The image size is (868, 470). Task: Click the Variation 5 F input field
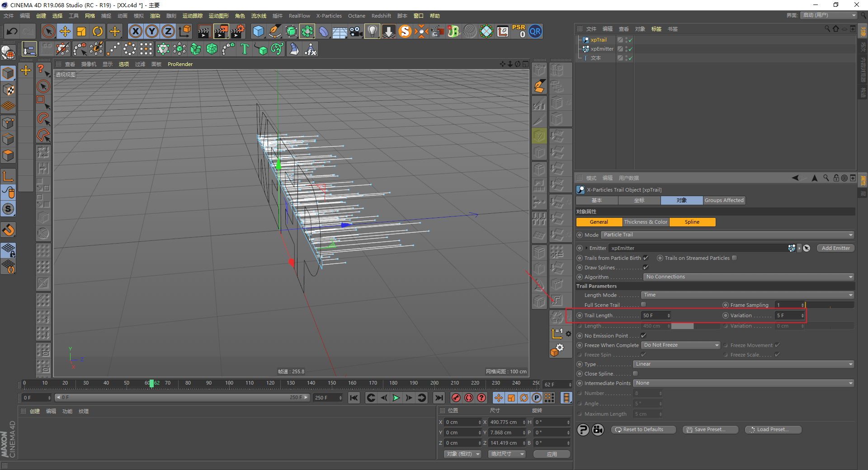790,315
